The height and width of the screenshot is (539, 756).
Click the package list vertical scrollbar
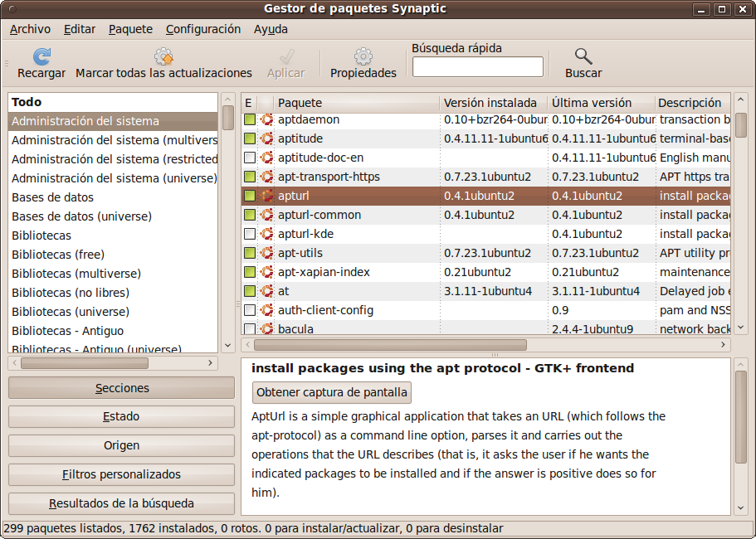[741, 125]
